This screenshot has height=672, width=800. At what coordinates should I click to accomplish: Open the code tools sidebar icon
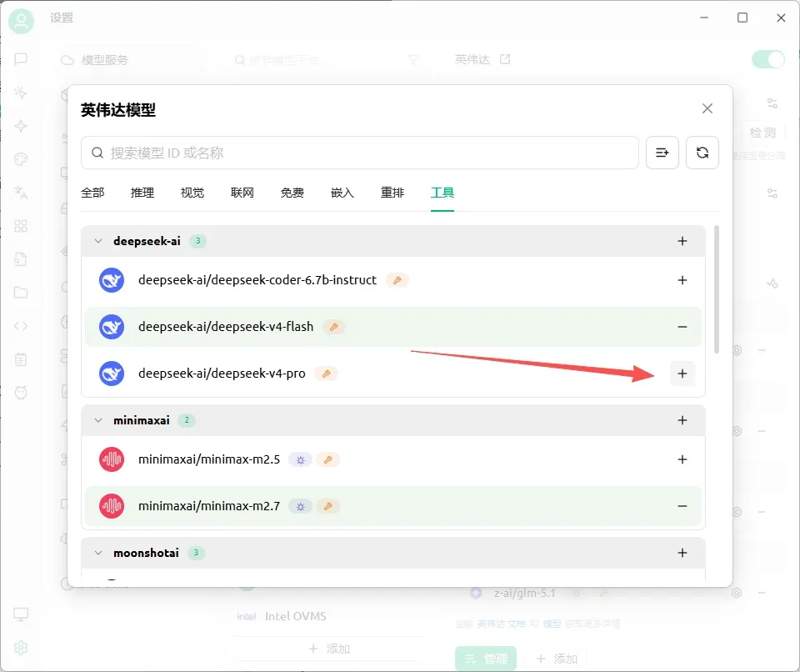[21, 326]
